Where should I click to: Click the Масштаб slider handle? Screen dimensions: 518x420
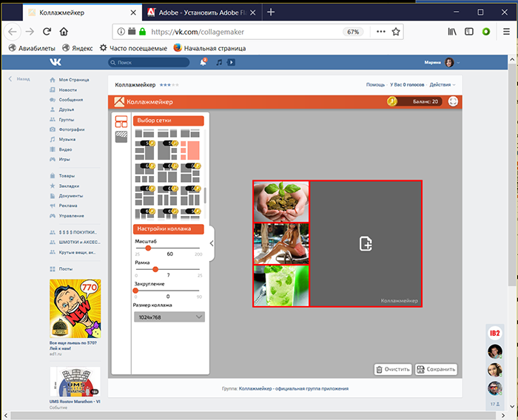[148, 248]
